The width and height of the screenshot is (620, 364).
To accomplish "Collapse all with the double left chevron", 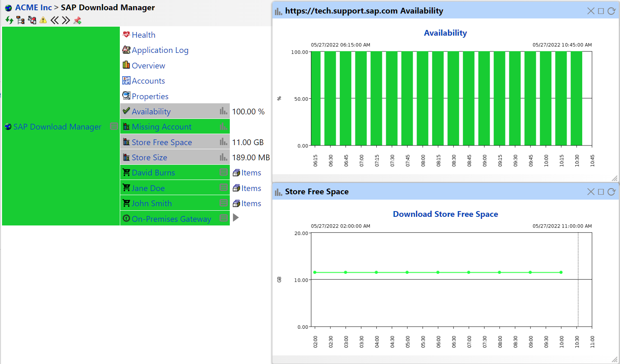I will 55,20.
